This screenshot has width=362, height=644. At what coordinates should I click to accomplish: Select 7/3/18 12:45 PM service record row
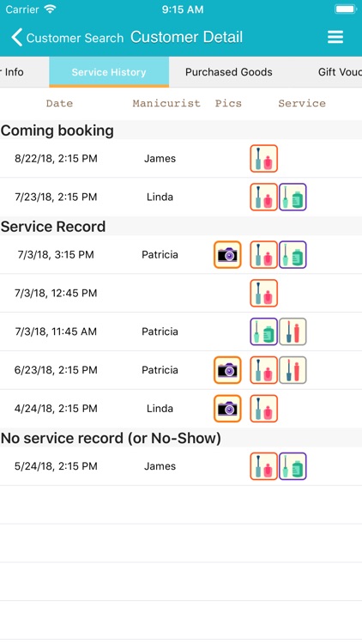181,294
